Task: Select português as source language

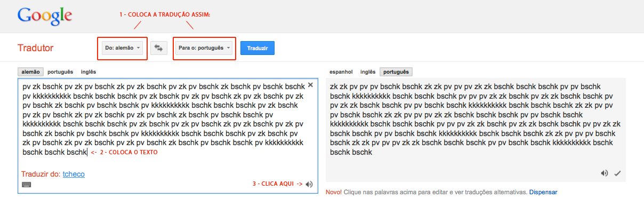Action: [x=60, y=72]
